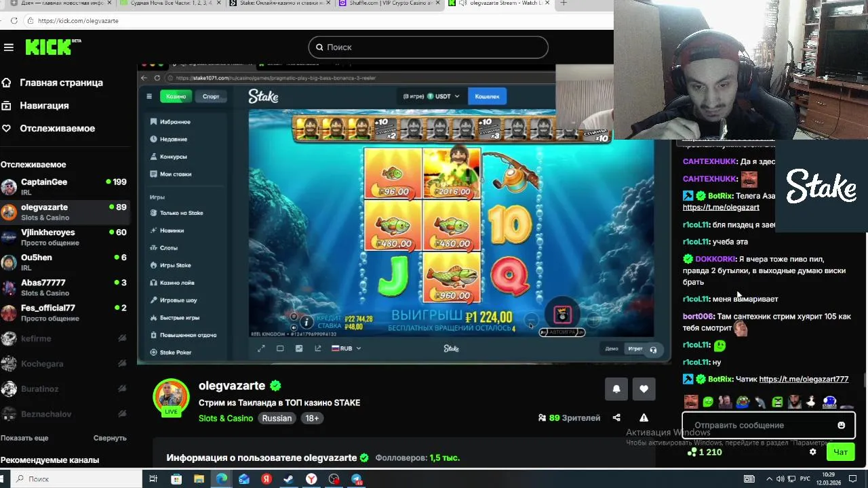868x488 pixels.
Task: Select the Спорт tab in the streamed Stake page
Action: click(211, 96)
